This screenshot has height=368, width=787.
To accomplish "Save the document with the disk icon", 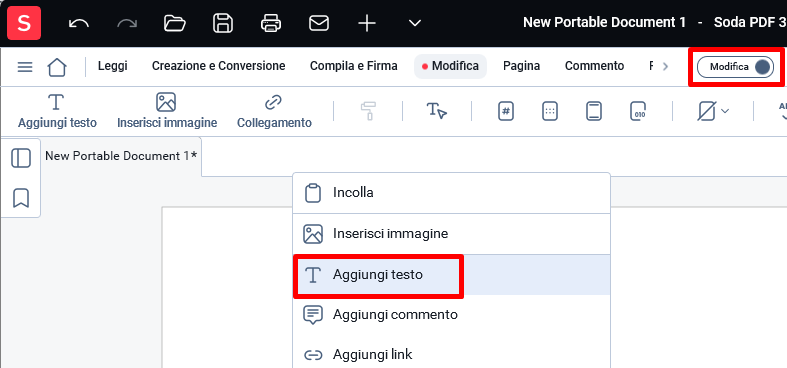I will [x=222, y=23].
